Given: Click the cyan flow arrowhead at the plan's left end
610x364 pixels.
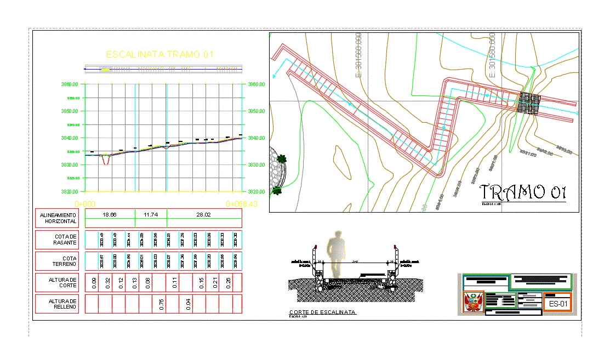Looking at the screenshot, I should (x=274, y=76).
